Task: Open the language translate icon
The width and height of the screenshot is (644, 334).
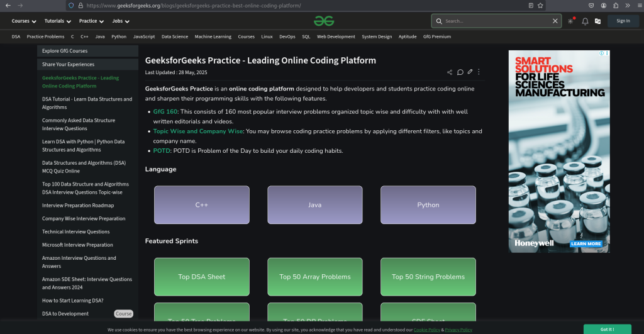Action: pyautogui.click(x=597, y=21)
